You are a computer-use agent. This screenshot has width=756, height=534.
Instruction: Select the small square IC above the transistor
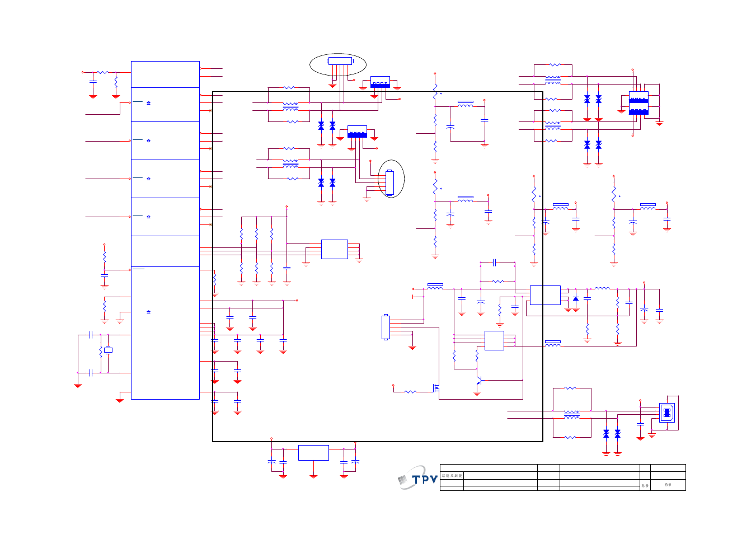(494, 340)
